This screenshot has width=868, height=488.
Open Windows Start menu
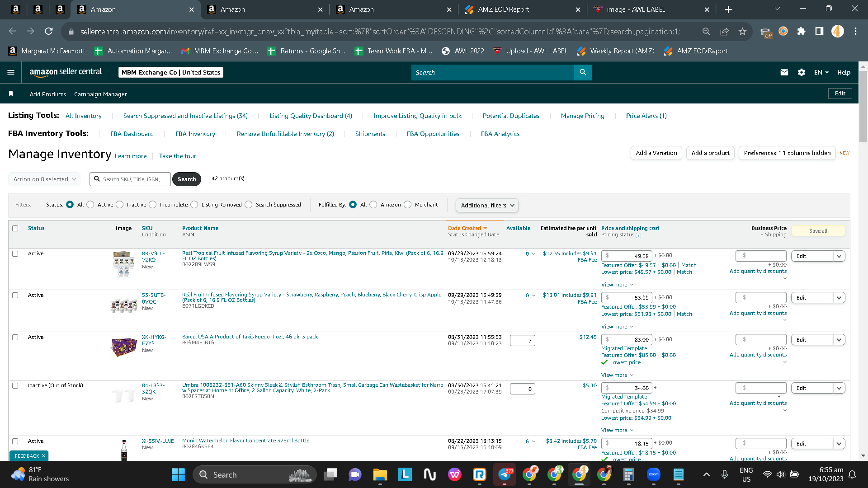[x=178, y=474]
